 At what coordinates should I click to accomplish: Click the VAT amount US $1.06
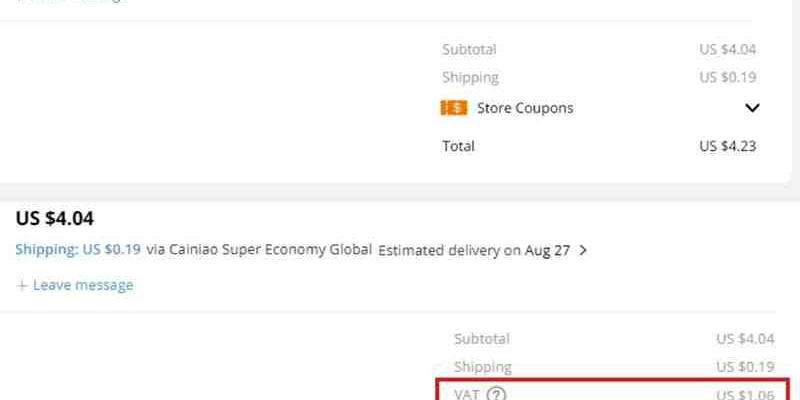745,395
